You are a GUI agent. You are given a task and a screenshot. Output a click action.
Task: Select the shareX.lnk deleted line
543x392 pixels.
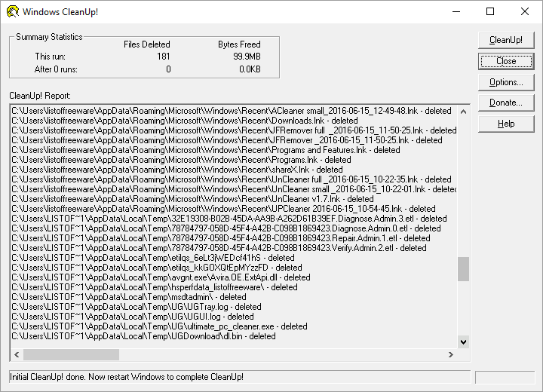tap(177, 170)
